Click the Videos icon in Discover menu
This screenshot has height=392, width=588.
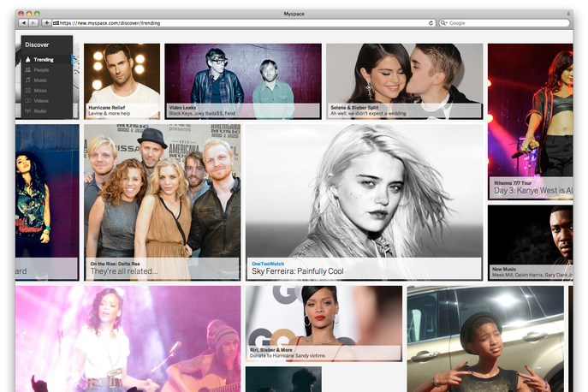(x=27, y=100)
